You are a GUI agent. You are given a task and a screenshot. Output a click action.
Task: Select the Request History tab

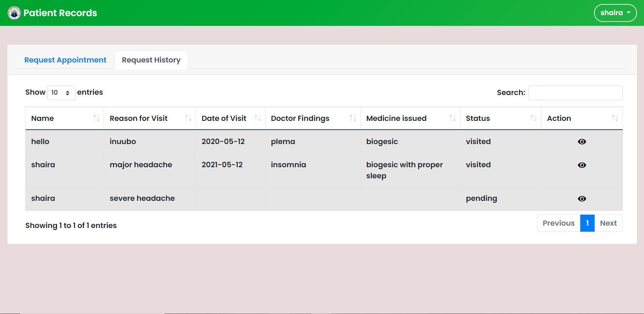[x=151, y=60]
